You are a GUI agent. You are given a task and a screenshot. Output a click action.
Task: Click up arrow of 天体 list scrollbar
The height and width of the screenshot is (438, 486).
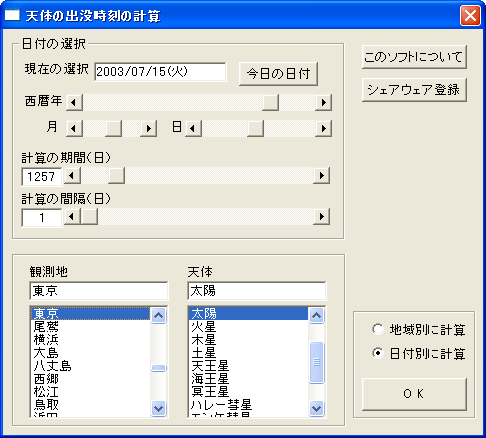coord(316,315)
